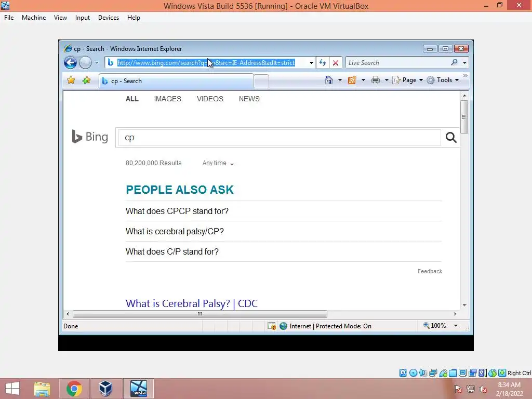The width and height of the screenshot is (532, 399).
Task: Switch to the IMAGES search tab
Action: (x=168, y=99)
